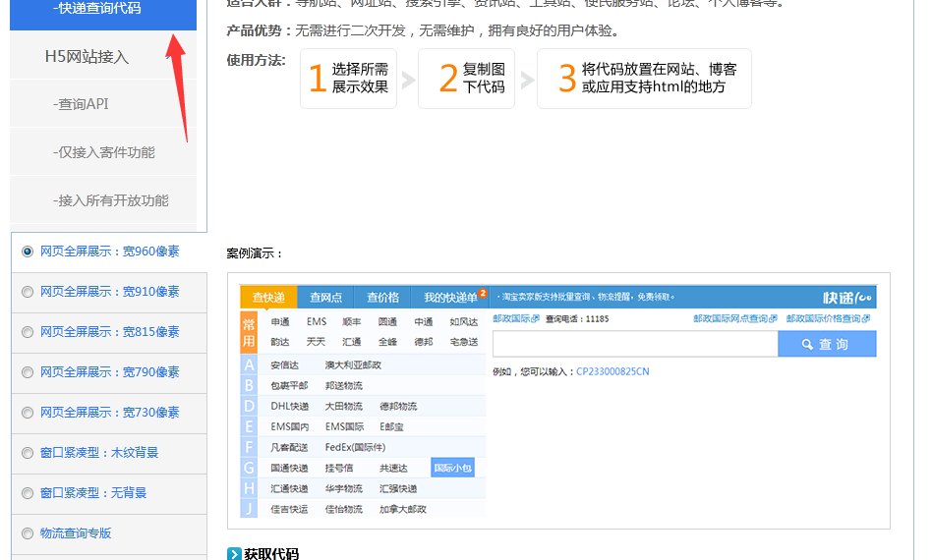Click the 快递100 logo in demo header
This screenshot has height=560, width=932.
[847, 298]
